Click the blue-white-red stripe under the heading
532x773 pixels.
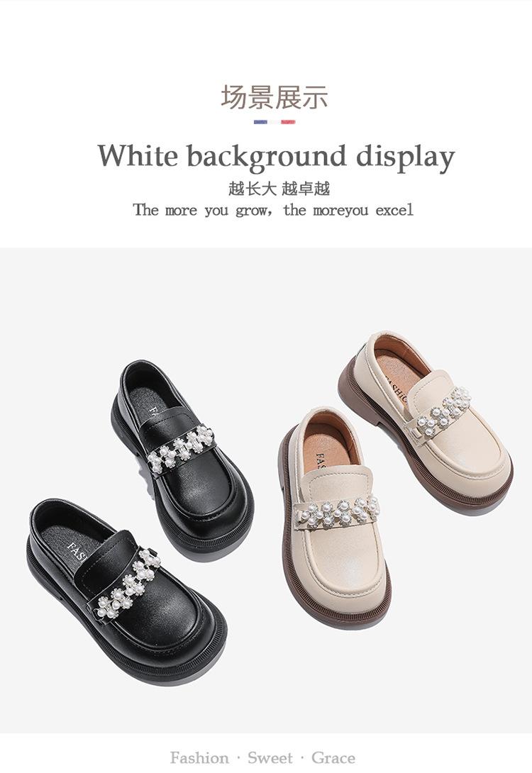click(274, 122)
